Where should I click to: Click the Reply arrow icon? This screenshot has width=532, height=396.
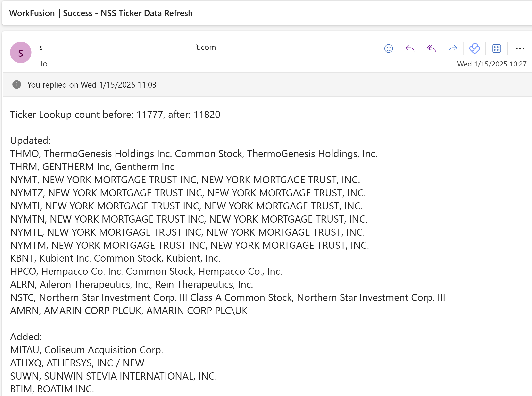[410, 49]
